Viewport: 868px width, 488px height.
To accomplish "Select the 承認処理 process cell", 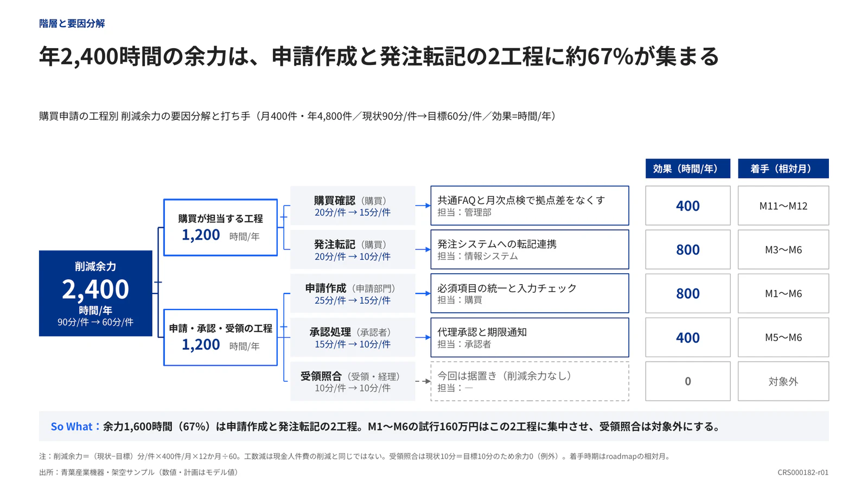I will click(353, 337).
